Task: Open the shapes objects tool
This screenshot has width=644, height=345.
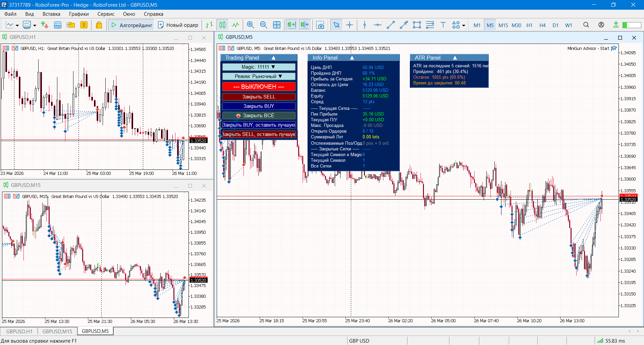Action: point(456,25)
